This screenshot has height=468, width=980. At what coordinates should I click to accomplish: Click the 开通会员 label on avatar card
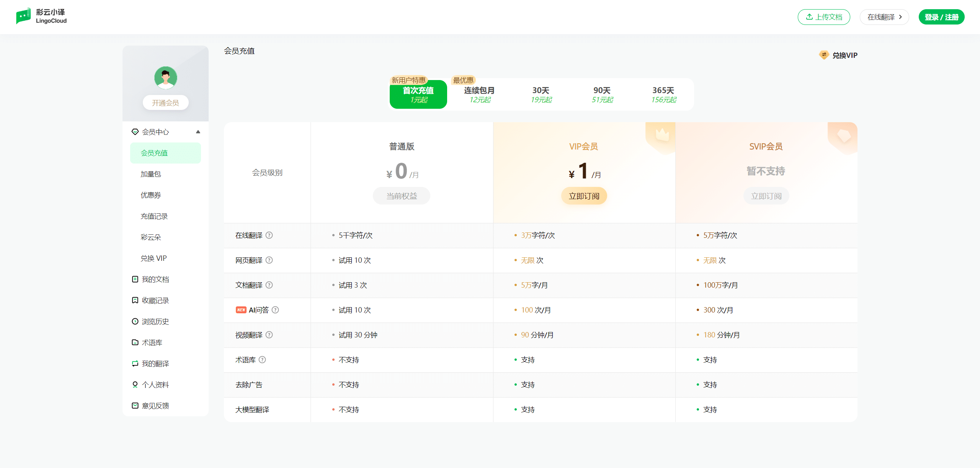[165, 102]
